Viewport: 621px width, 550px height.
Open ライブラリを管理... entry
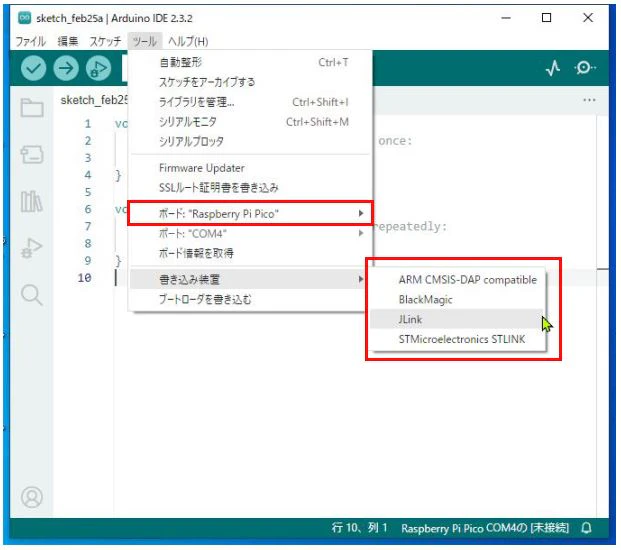tap(251, 102)
